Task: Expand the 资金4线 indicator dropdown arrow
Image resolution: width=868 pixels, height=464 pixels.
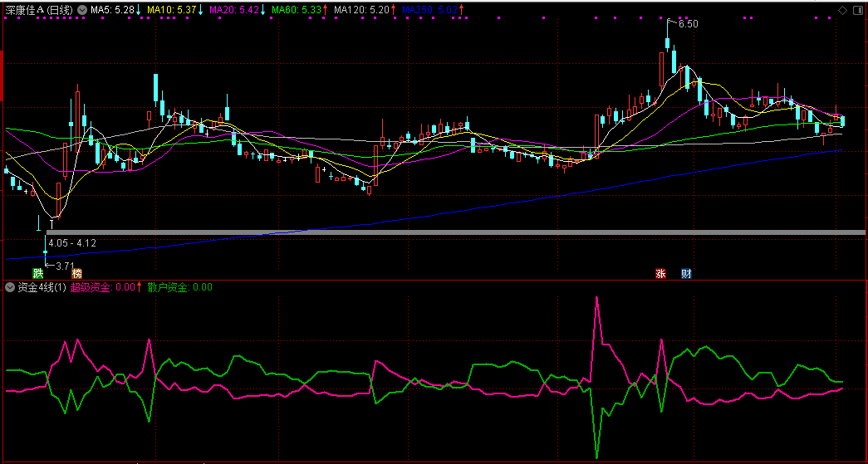Action: (x=10, y=287)
